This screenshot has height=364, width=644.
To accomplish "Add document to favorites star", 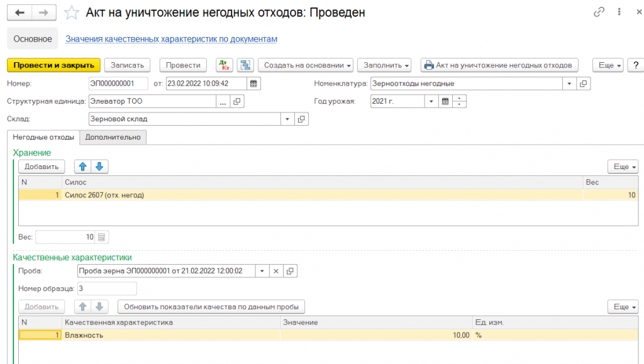I will pyautogui.click(x=72, y=13).
